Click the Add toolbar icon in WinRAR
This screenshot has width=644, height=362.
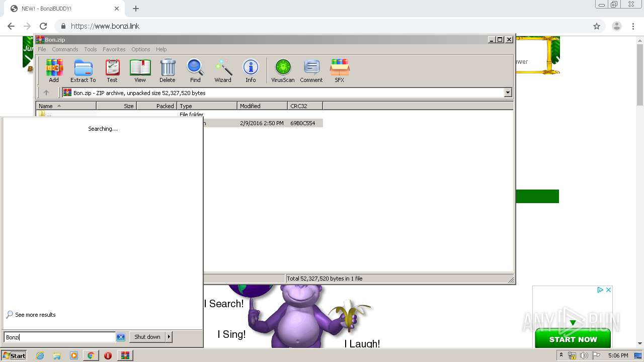54,70
